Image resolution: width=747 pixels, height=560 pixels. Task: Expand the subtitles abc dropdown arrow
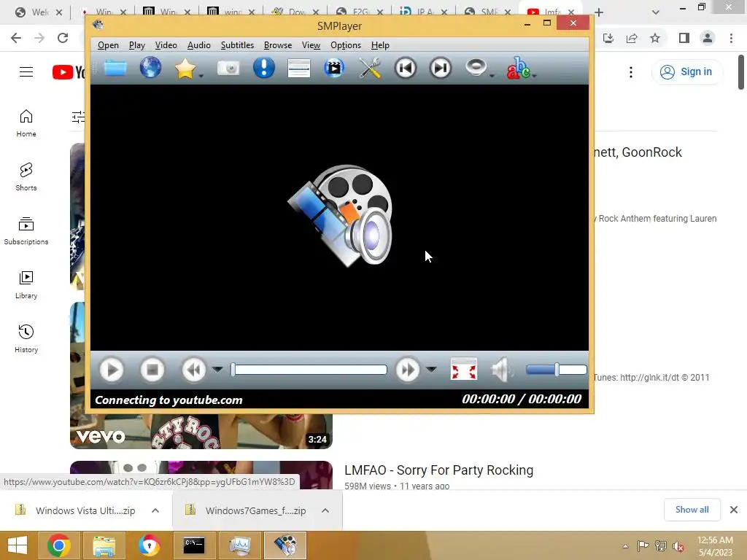pos(534,76)
